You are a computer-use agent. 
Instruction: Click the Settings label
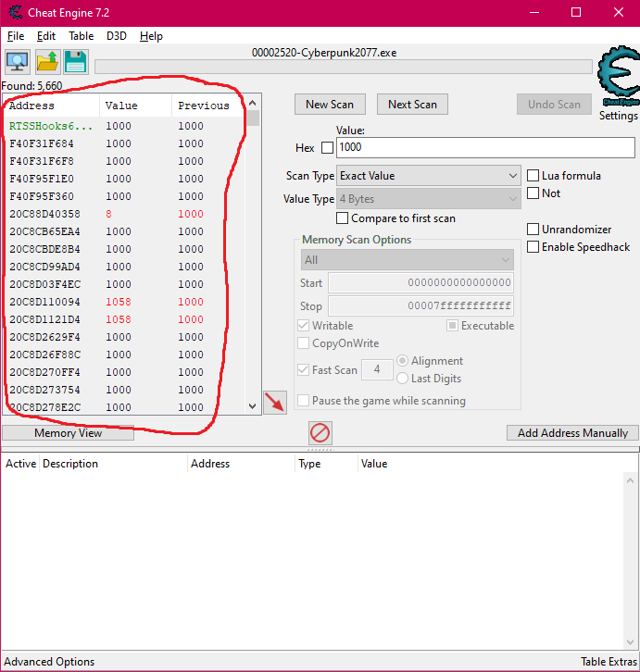(x=618, y=116)
